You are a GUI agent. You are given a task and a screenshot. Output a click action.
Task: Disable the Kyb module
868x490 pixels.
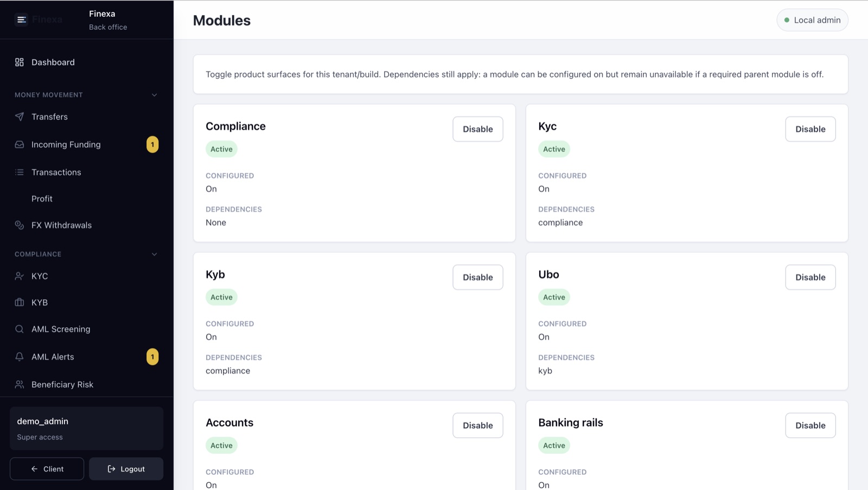pyautogui.click(x=478, y=277)
